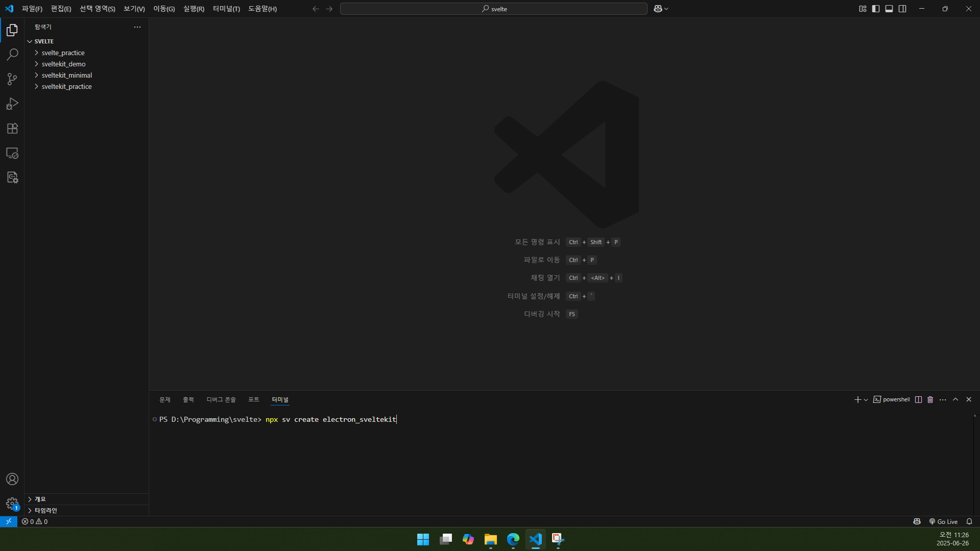Go forward with the right arrow navigation
Viewport: 980px width, 551px height.
[x=329, y=9]
